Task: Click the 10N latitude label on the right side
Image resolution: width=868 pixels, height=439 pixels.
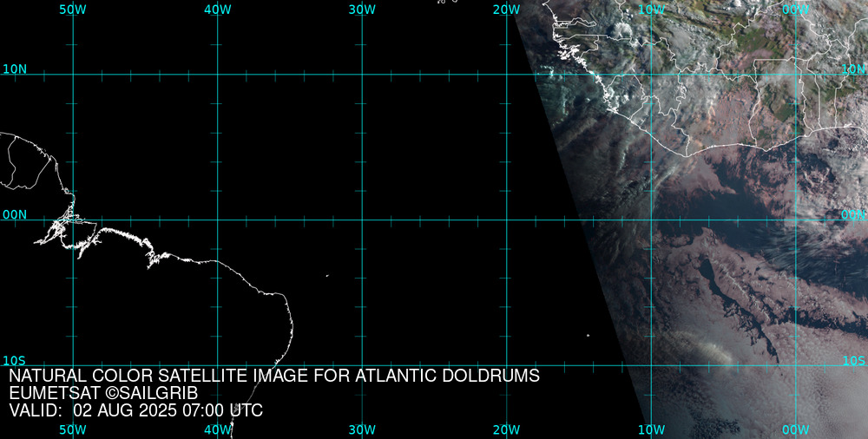Action: coord(853,69)
